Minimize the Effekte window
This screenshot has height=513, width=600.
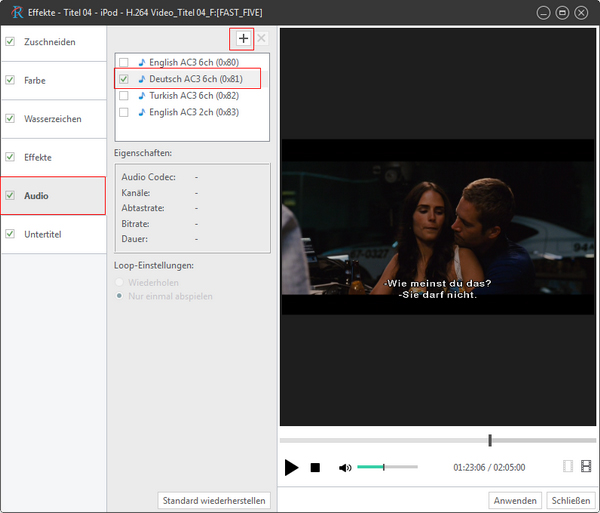pyautogui.click(x=543, y=13)
